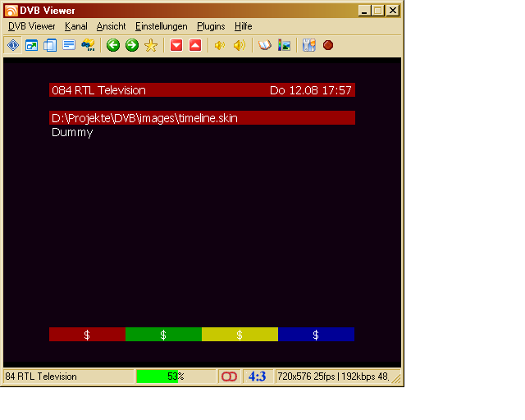The height and width of the screenshot is (420, 525).
Task: Click the blue info diamond toolbar icon
Action: [13, 45]
